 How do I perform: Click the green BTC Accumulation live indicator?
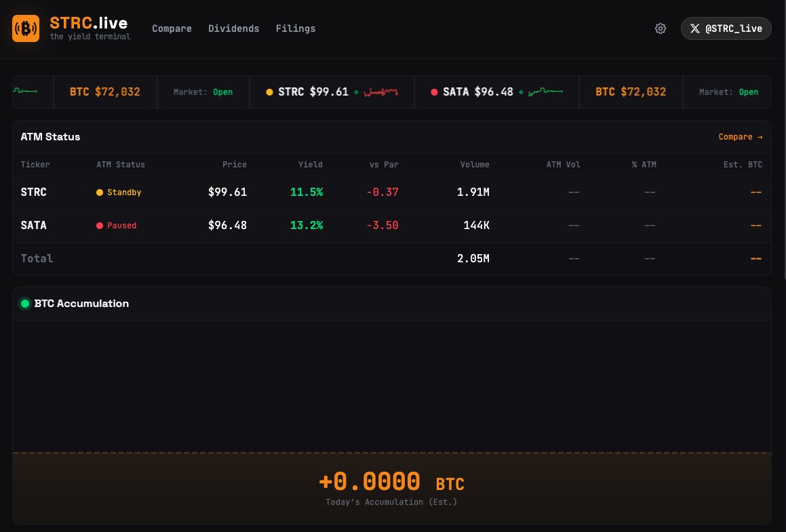click(x=24, y=304)
